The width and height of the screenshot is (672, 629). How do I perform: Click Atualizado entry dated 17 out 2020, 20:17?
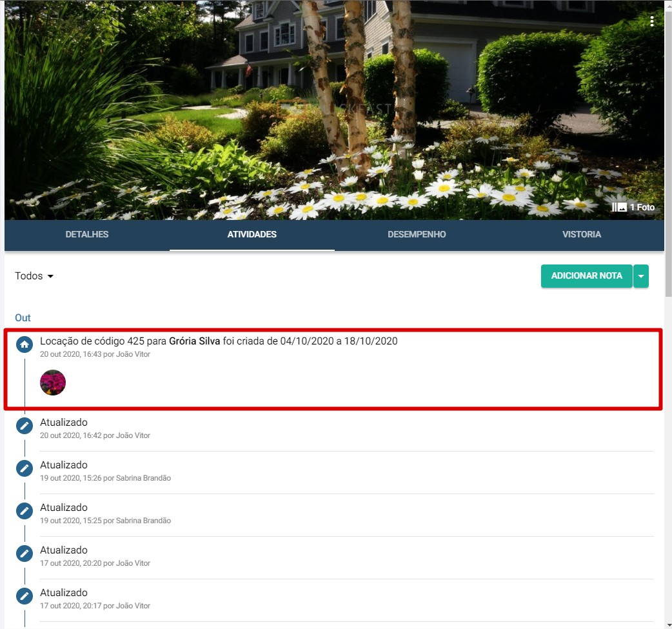pos(346,599)
